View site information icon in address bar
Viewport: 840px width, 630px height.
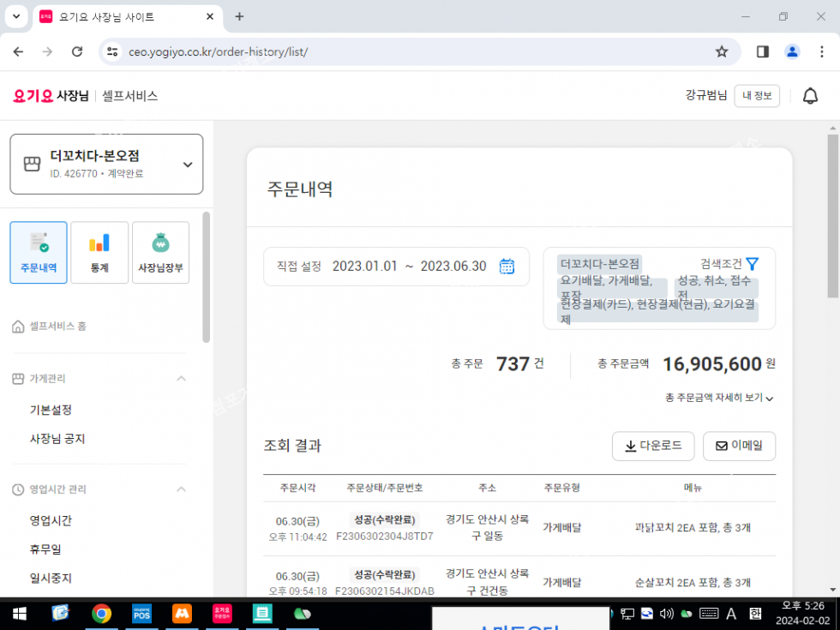[112, 51]
